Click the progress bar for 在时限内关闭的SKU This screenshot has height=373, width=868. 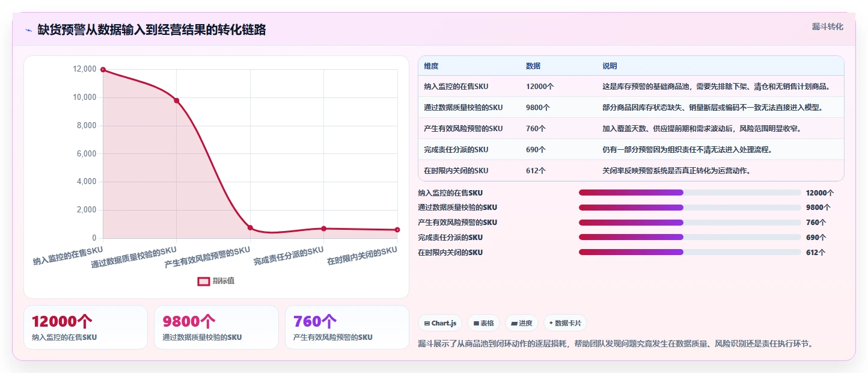coord(689,252)
